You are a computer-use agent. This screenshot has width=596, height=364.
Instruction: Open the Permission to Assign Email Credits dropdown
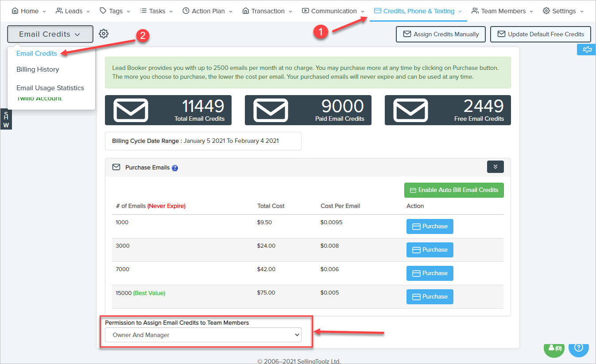[x=203, y=335]
